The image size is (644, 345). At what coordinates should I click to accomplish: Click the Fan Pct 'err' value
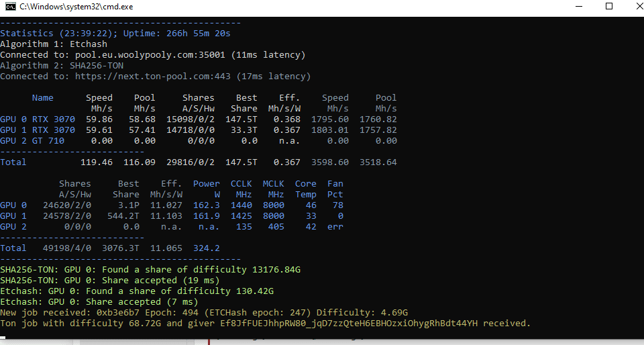click(335, 226)
